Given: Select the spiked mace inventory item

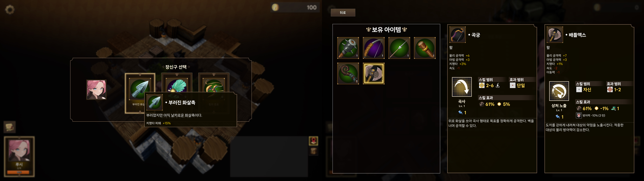Looking at the screenshot, I should [348, 48].
